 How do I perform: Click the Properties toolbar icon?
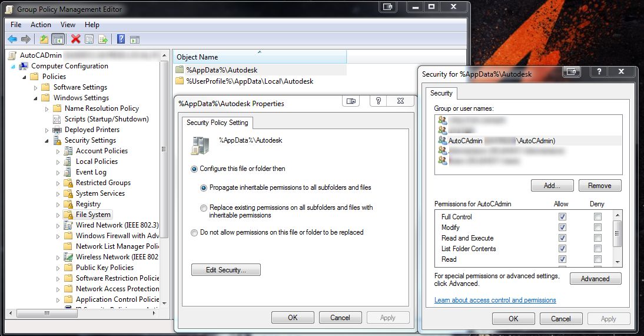(89, 39)
